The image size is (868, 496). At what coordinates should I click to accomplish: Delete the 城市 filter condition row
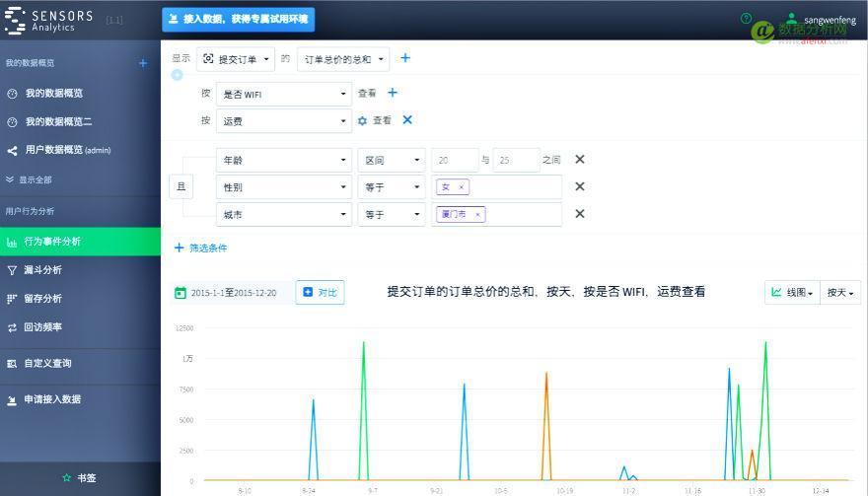(x=580, y=214)
